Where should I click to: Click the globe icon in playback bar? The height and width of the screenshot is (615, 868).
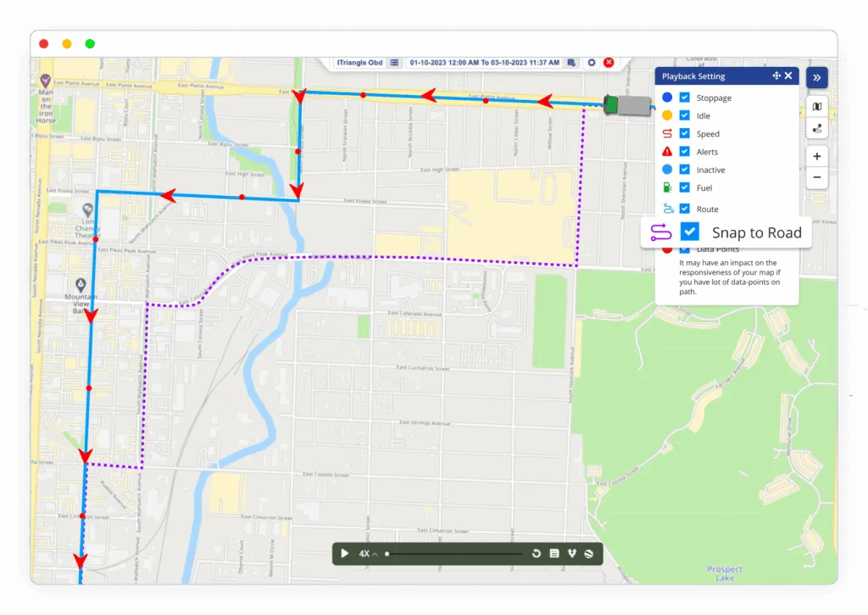tap(588, 554)
